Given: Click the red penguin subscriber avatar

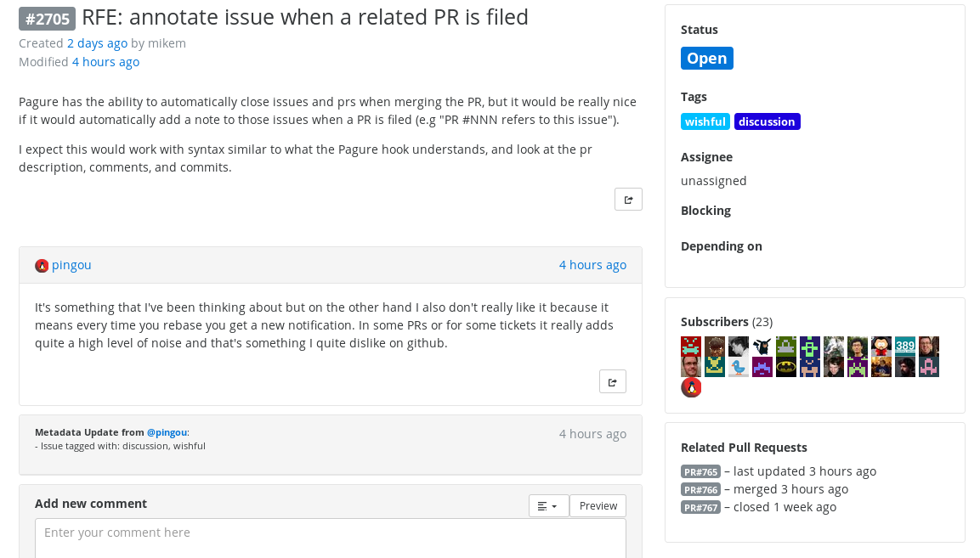Looking at the screenshot, I should 691,387.
